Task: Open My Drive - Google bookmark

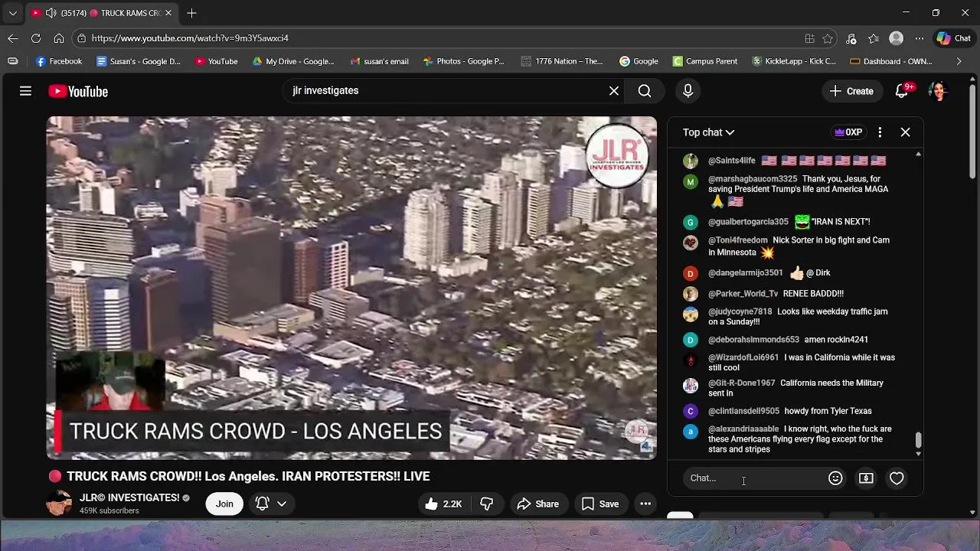Action: [293, 61]
